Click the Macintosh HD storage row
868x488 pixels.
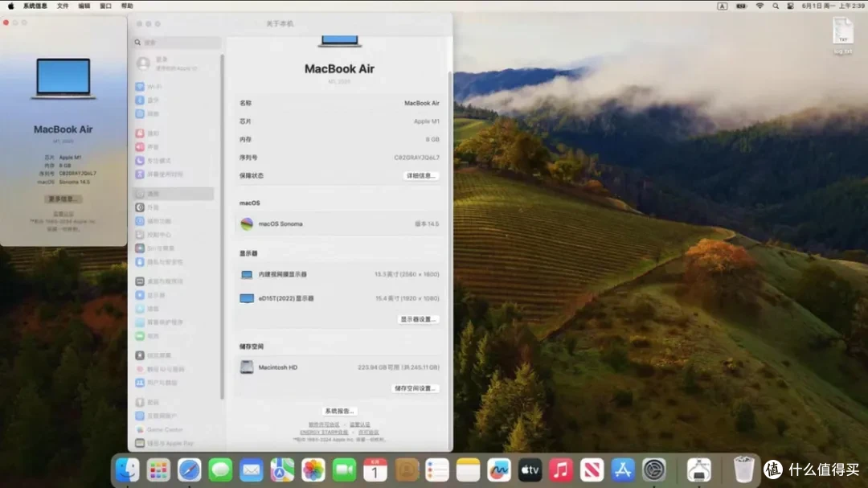click(339, 367)
